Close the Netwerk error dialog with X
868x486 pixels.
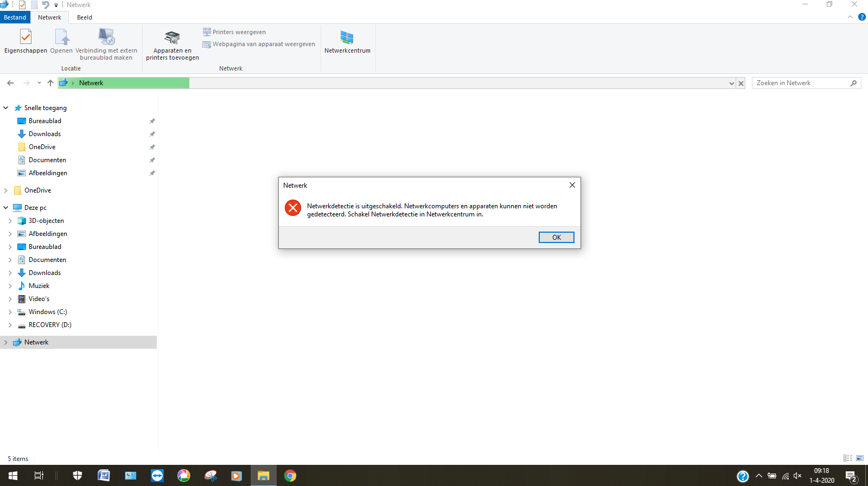(572, 185)
